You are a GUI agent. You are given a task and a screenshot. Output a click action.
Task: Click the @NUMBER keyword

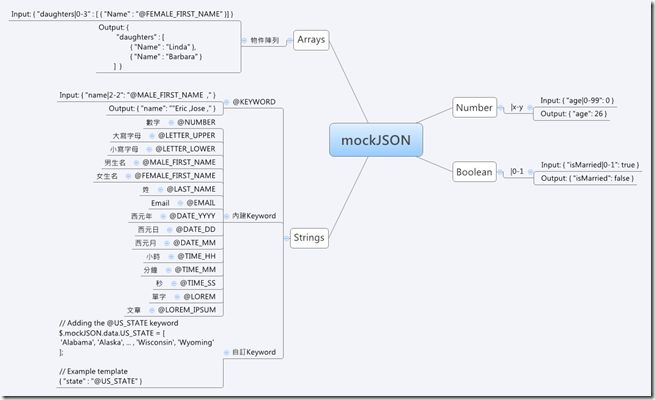point(196,122)
